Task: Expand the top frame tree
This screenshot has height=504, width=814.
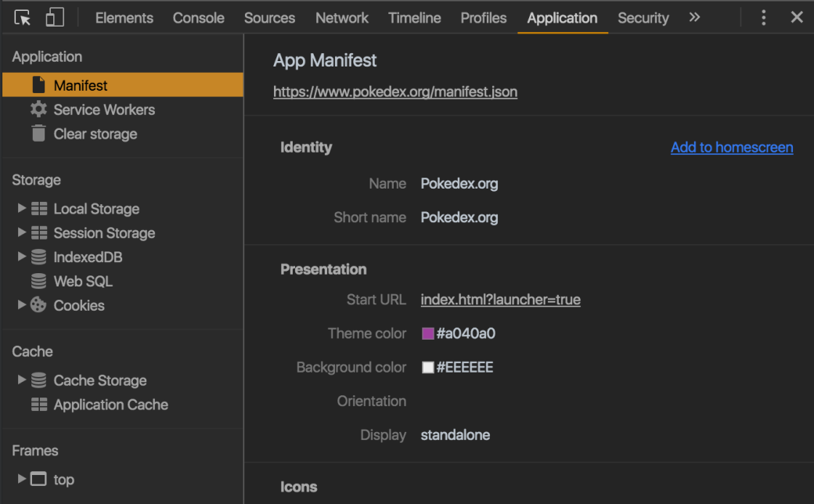Action: 21,479
